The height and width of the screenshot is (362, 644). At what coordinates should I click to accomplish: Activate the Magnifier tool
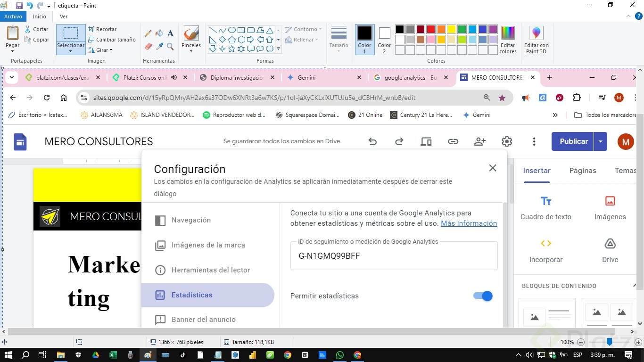pos(171,47)
